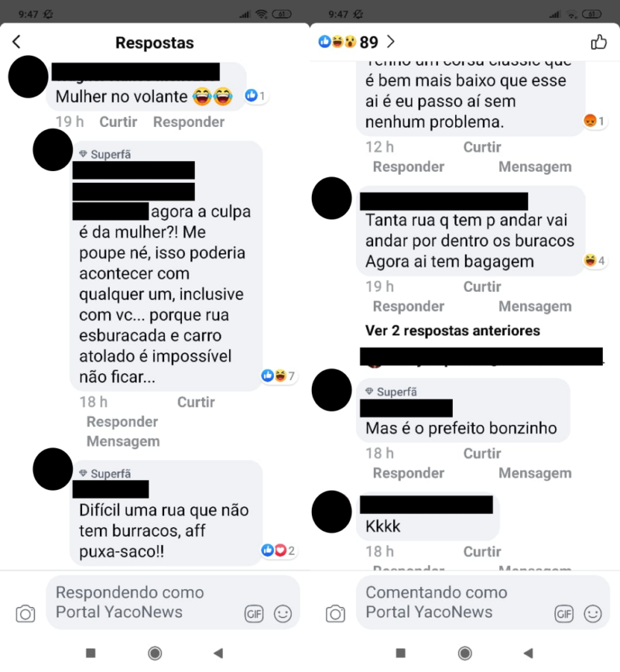Tap the thumbs-up like icon at top right
Viewport: 620px width, 672px height.
tap(598, 42)
